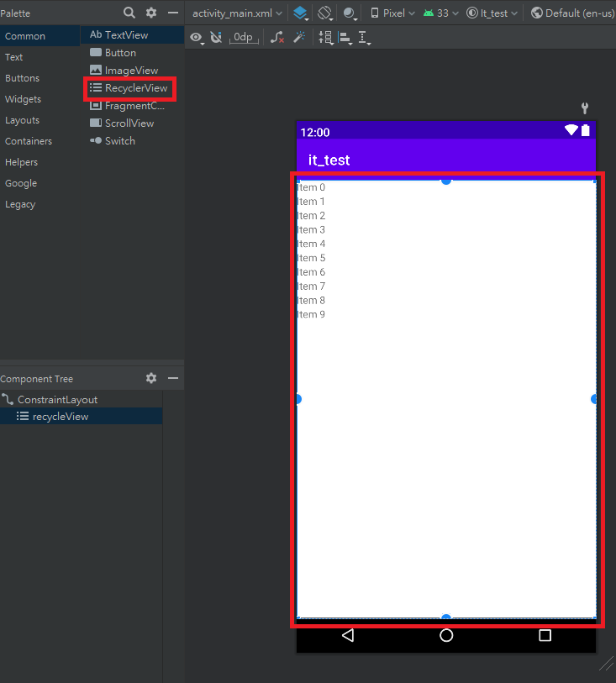Image resolution: width=616 pixels, height=683 pixels.
Task: Click the wrench icon above the preview
Action: (585, 108)
